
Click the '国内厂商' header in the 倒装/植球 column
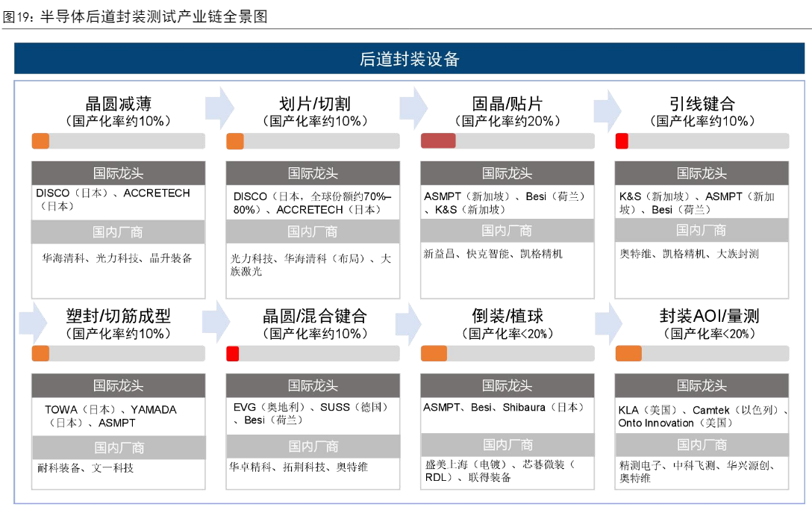[x=507, y=445]
